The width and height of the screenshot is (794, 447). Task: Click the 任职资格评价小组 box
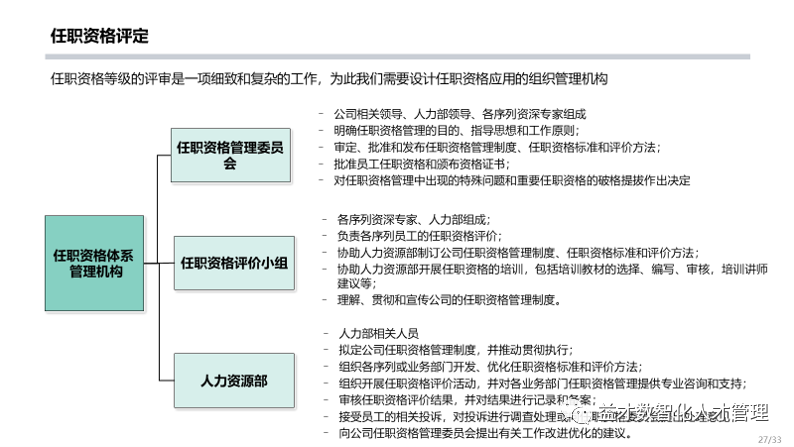click(x=234, y=263)
